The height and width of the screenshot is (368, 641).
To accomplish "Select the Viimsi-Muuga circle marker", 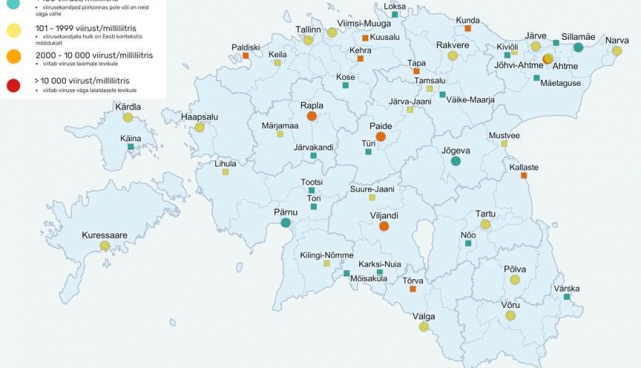I will 332,32.
